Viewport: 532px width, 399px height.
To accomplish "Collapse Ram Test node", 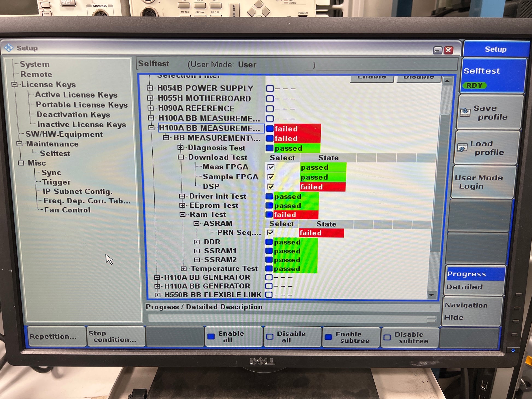I will click(x=182, y=215).
